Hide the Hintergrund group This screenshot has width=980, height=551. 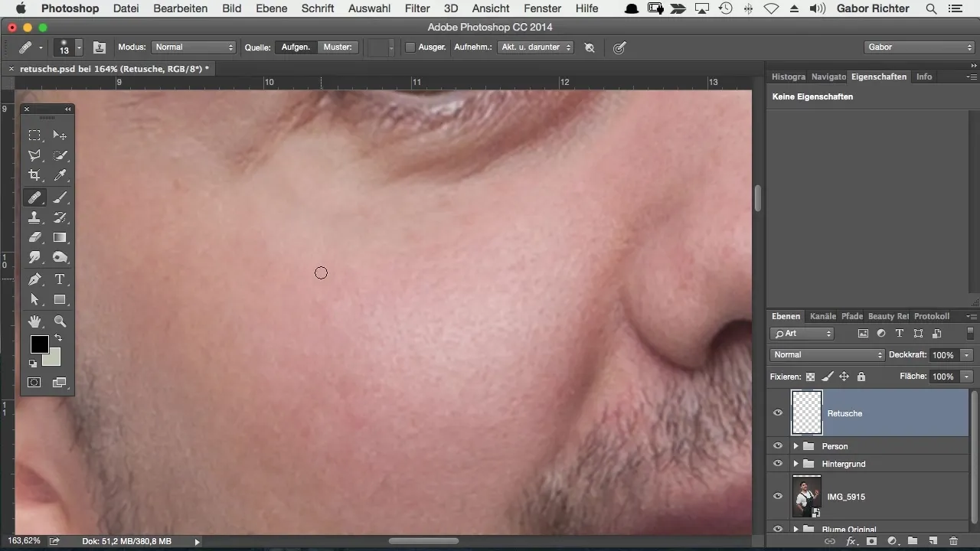tap(778, 464)
